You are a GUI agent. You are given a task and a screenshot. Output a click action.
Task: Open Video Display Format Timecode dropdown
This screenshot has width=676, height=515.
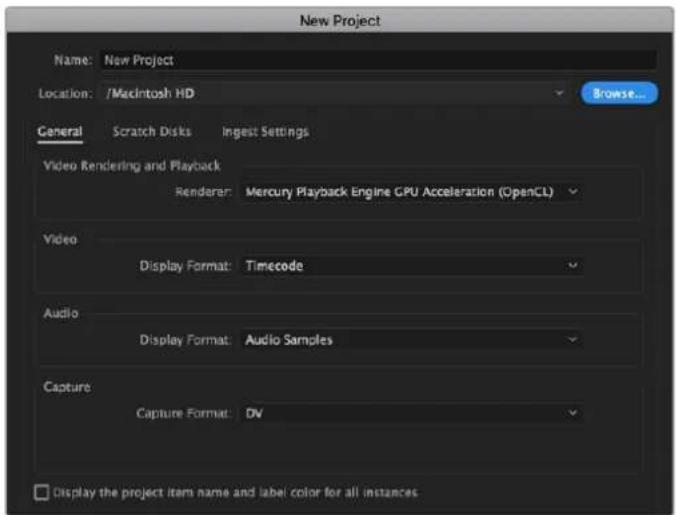coord(412,266)
